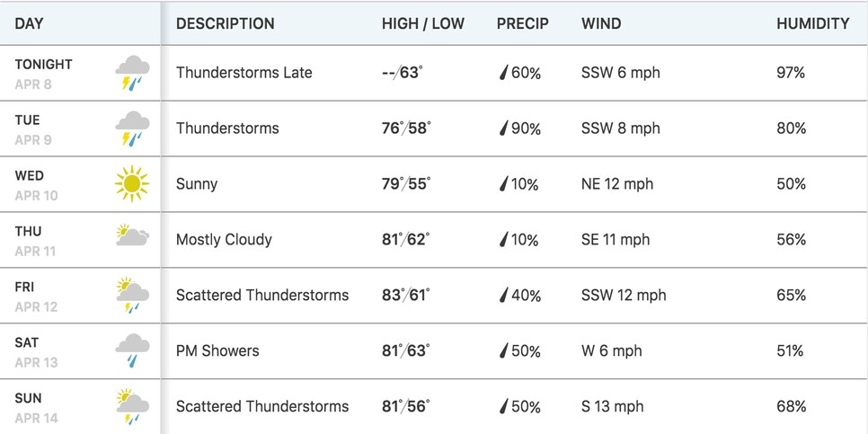Click the sunny icon for Wednesday
This screenshot has height=434, width=868.
(132, 184)
